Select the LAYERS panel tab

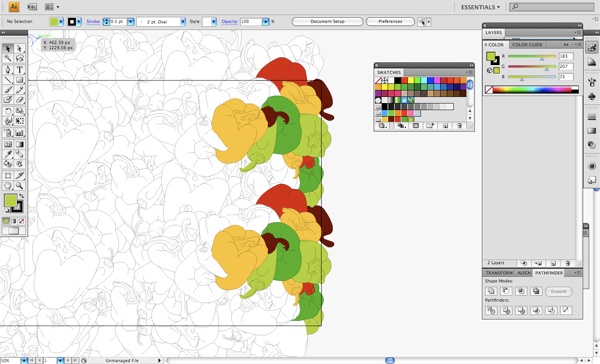pyautogui.click(x=493, y=33)
